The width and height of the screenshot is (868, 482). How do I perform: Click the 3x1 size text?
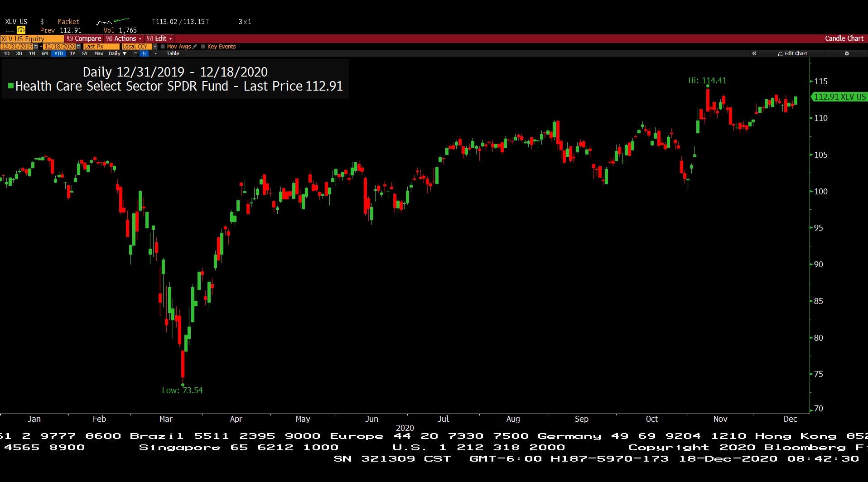coord(245,21)
